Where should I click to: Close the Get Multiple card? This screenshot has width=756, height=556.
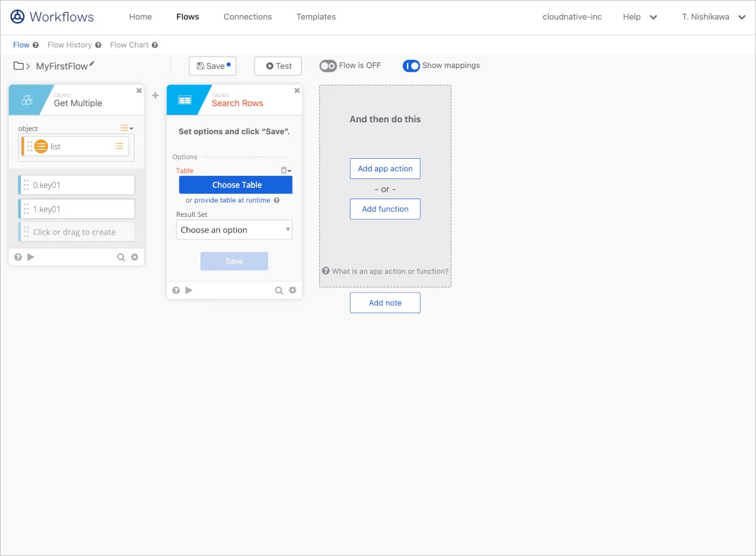[139, 90]
